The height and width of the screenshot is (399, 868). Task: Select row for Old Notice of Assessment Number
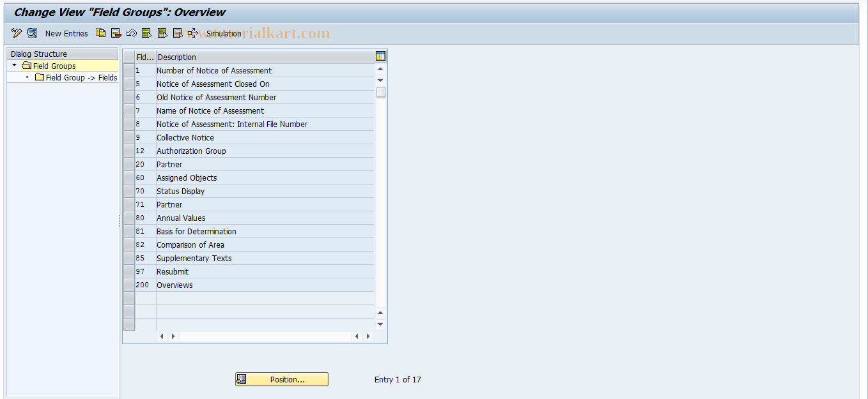129,97
